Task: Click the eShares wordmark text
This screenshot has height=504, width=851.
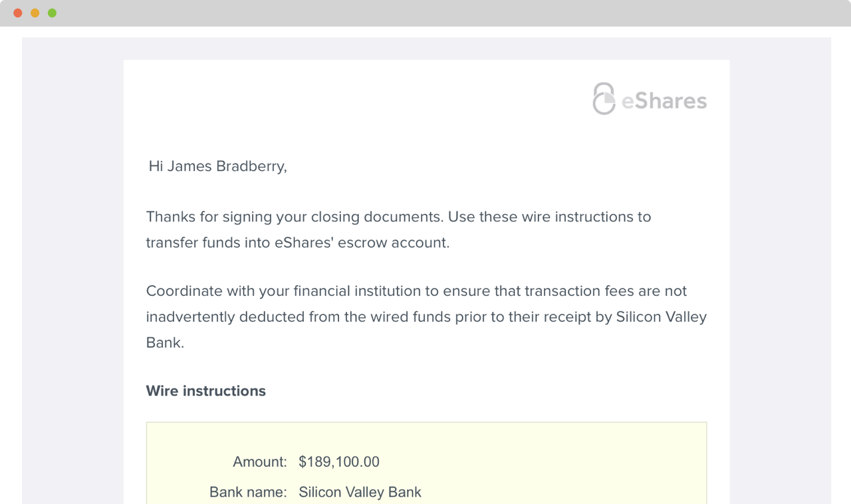Action: 664,101
